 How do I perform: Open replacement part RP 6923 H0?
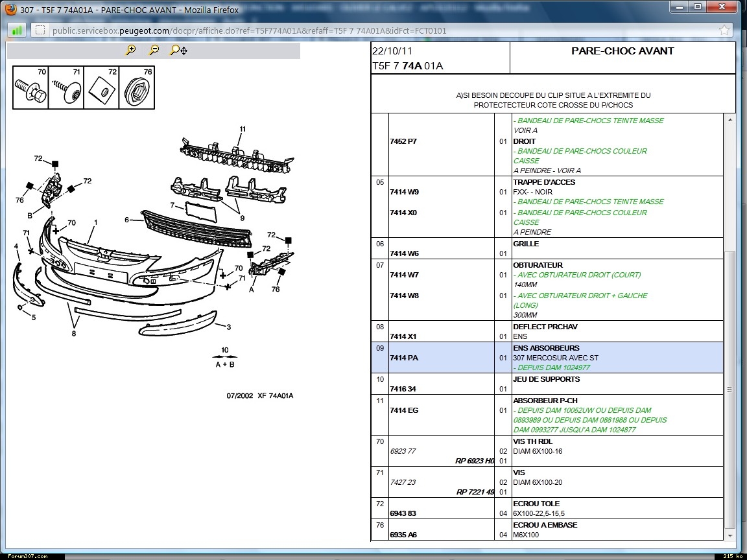[474, 461]
